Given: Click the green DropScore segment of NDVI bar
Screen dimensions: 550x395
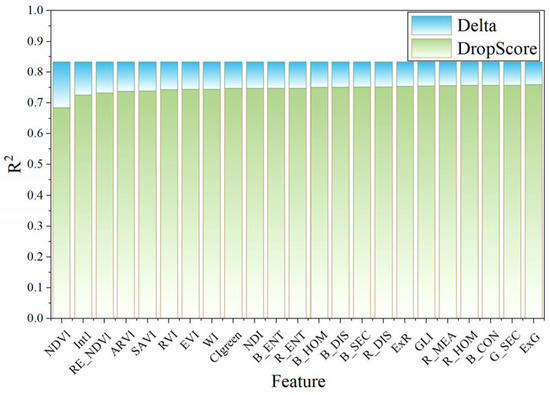Looking at the screenshot, I should click(x=61, y=213).
